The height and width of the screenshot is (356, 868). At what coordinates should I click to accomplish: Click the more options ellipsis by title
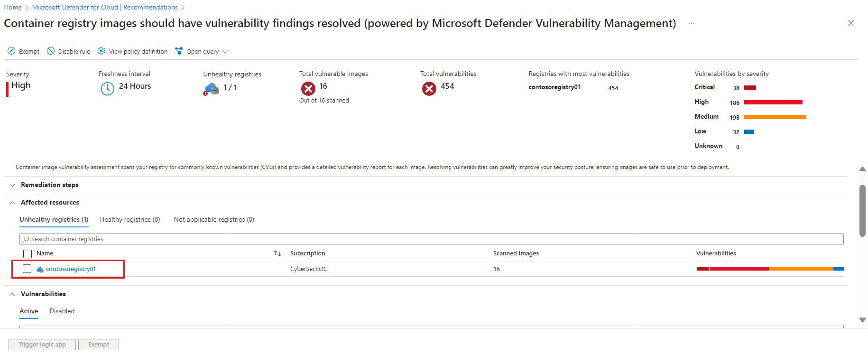point(692,23)
